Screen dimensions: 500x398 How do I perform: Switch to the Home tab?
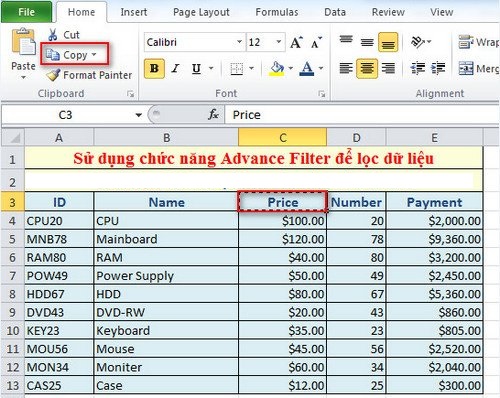pos(81,12)
